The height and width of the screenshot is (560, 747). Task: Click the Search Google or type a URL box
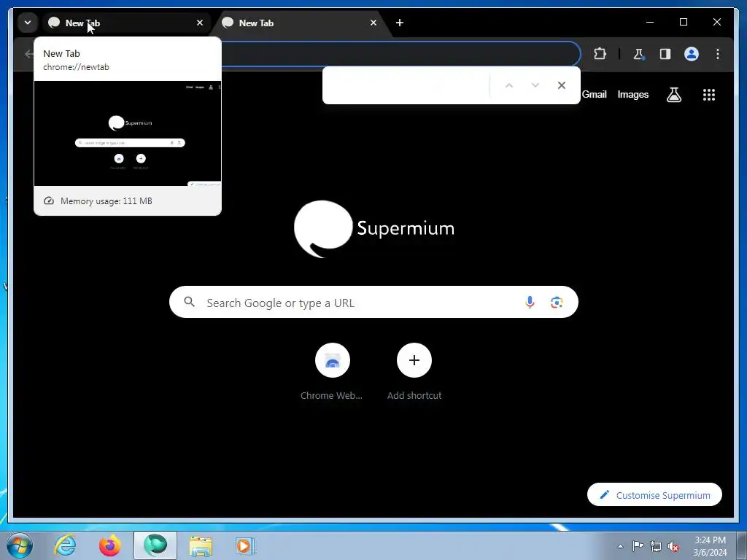373,302
